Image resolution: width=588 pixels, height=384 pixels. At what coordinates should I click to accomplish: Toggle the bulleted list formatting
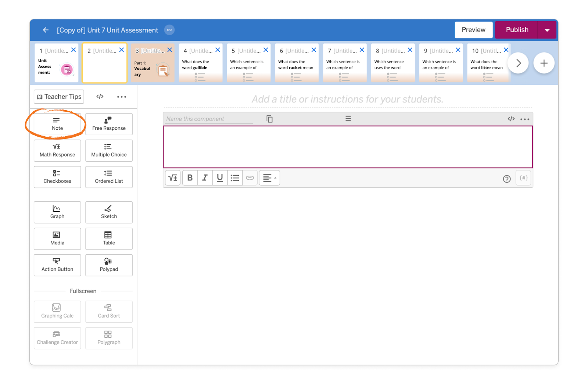[235, 178]
